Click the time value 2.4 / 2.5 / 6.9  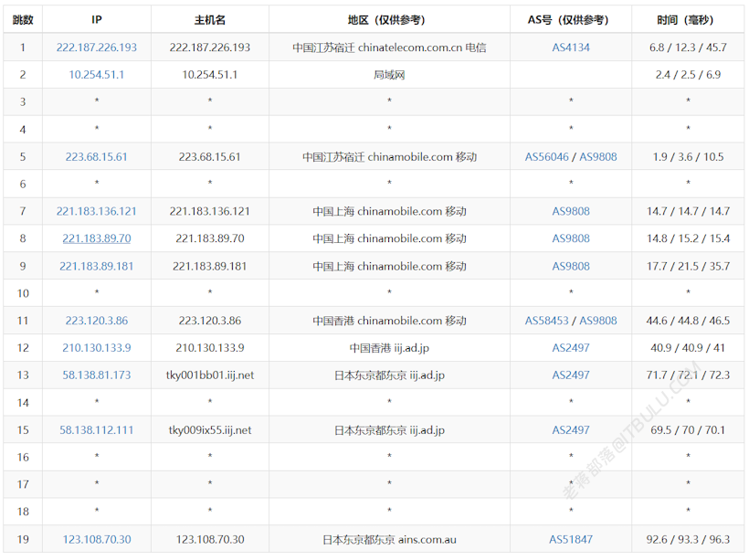[688, 75]
